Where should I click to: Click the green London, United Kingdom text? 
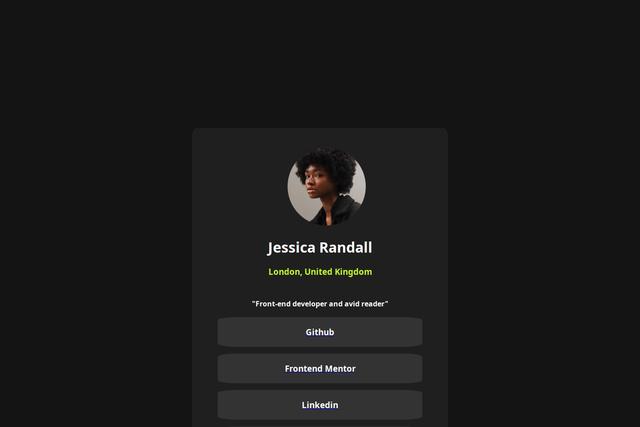320,272
